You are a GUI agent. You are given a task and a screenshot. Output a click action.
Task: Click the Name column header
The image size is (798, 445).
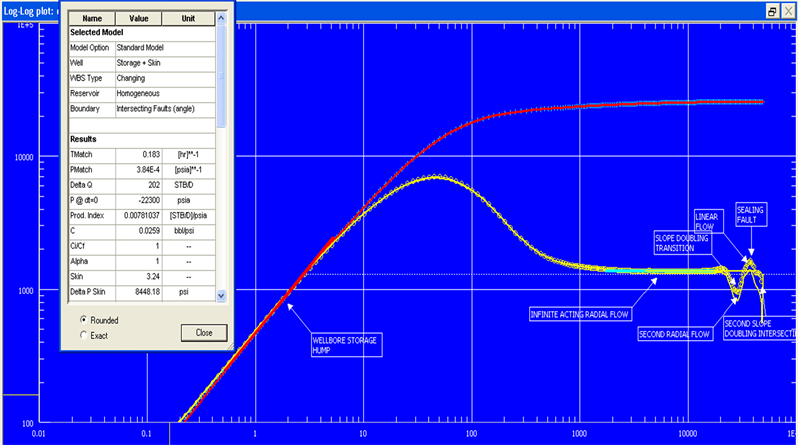[92, 18]
